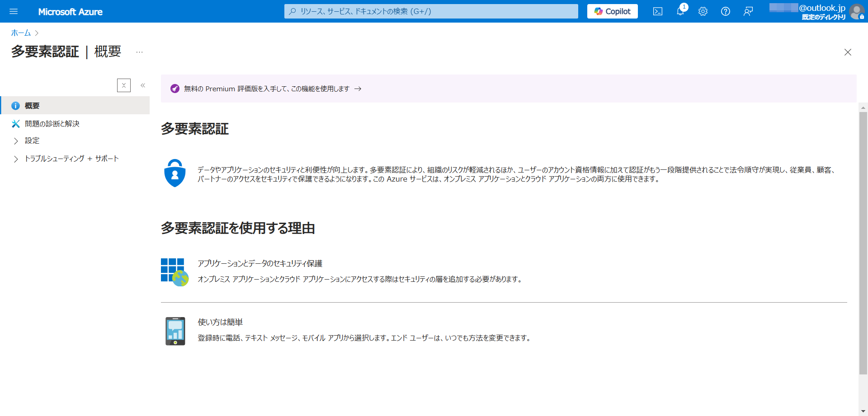Click the free Premium trial banner link

coord(267,89)
